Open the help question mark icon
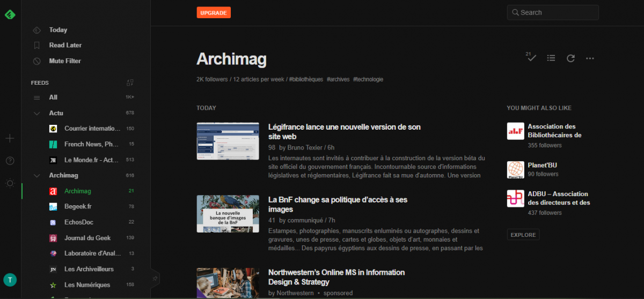This screenshot has width=644, height=299. [x=10, y=161]
